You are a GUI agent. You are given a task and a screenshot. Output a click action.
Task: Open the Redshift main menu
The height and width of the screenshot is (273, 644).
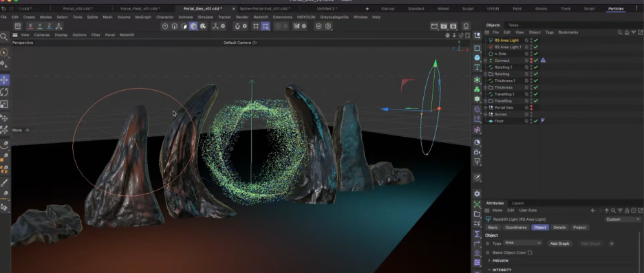261,17
